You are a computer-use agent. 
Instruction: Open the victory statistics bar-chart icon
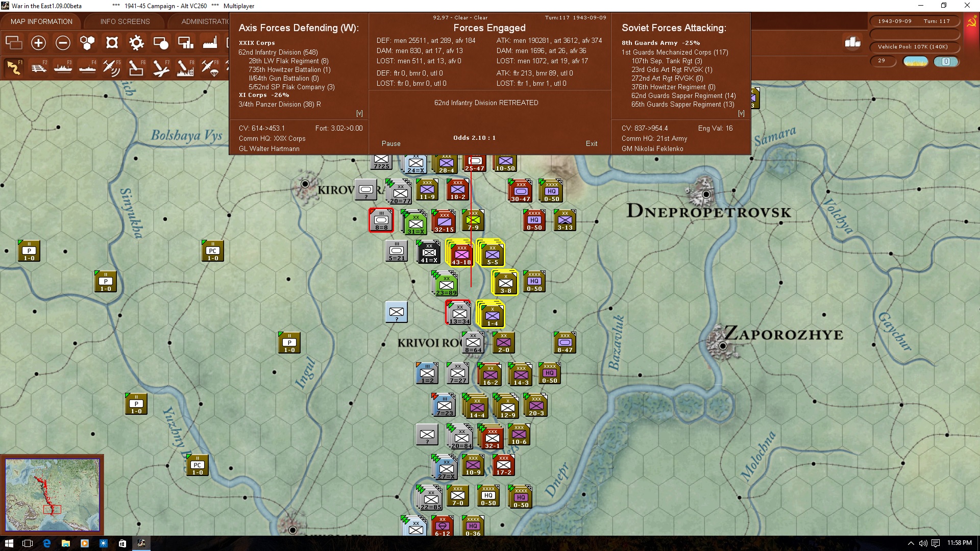click(x=852, y=42)
